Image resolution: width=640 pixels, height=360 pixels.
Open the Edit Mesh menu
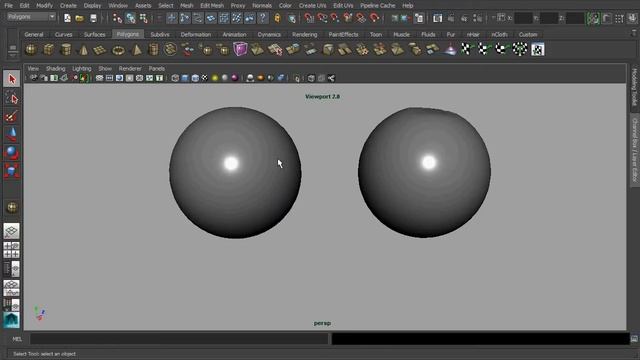[212, 6]
